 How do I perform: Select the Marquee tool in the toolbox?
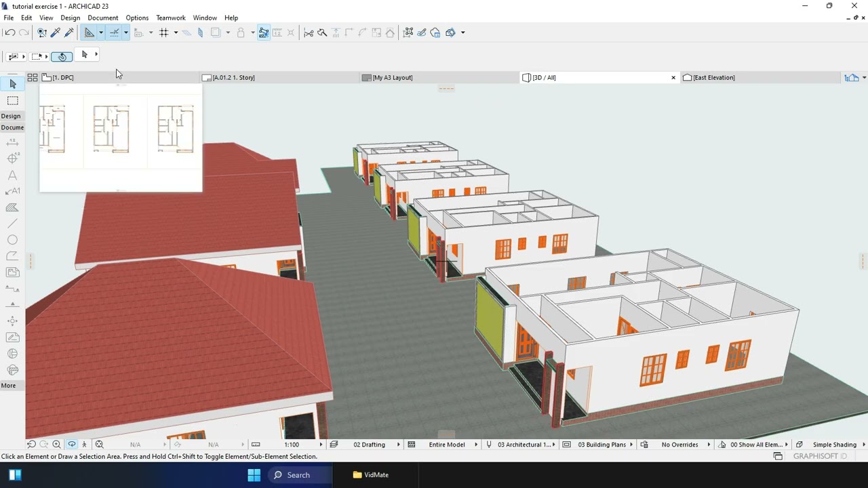12,100
